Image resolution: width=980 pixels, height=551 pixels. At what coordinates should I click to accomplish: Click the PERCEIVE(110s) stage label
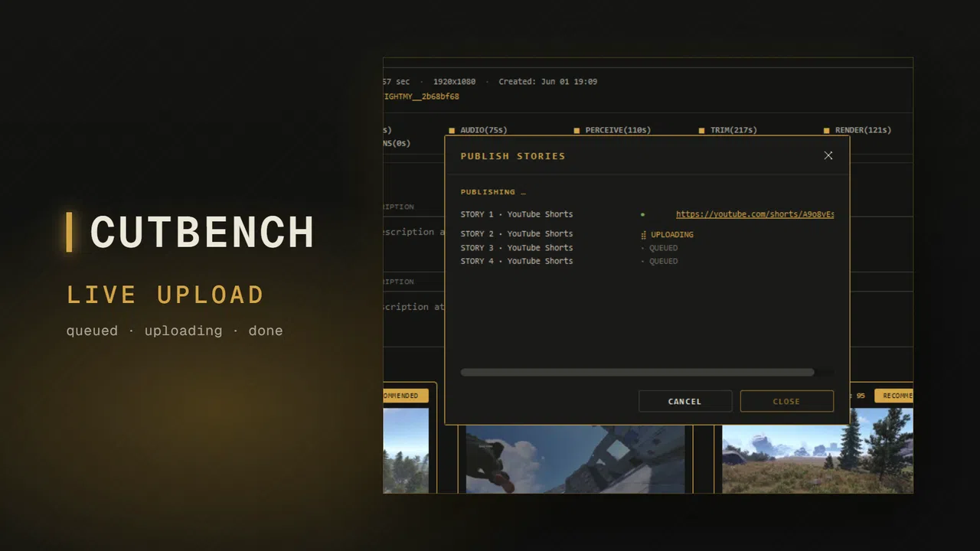pyautogui.click(x=618, y=130)
